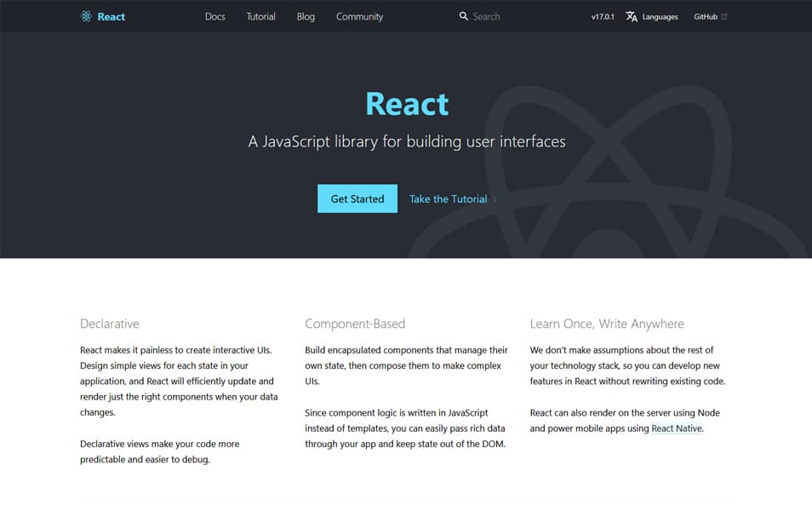The height and width of the screenshot is (511, 812).
Task: Open the GitHub link
Action: tap(706, 16)
